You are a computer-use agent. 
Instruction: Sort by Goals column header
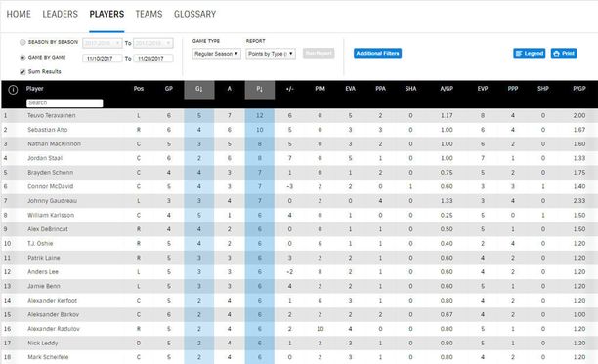tap(199, 90)
